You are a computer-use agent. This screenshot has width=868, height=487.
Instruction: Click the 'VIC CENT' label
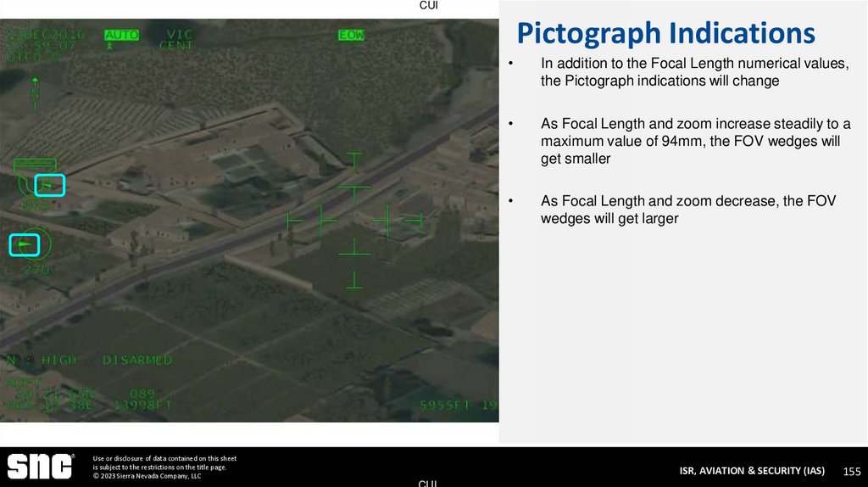click(x=176, y=40)
